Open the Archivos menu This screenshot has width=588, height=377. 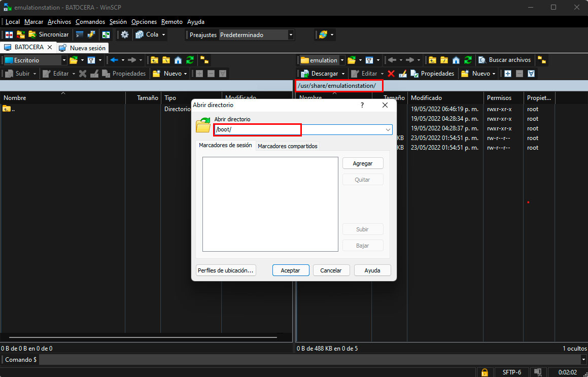59,22
